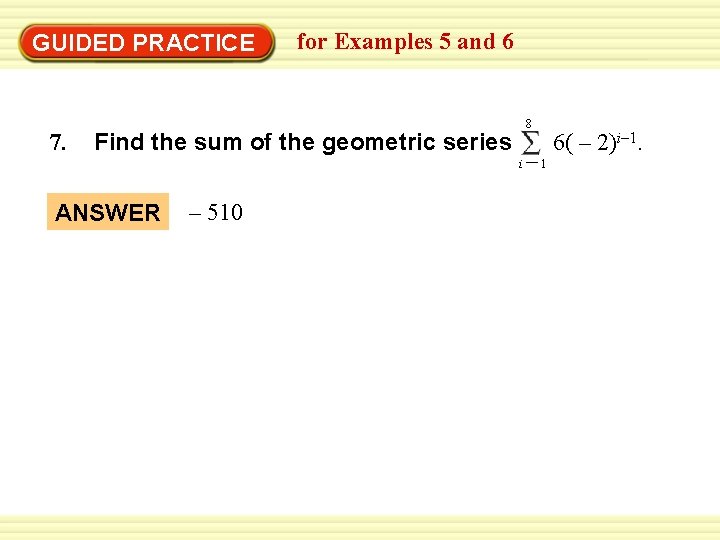
Task: Click the ANSWER label box
Action: click(x=108, y=213)
